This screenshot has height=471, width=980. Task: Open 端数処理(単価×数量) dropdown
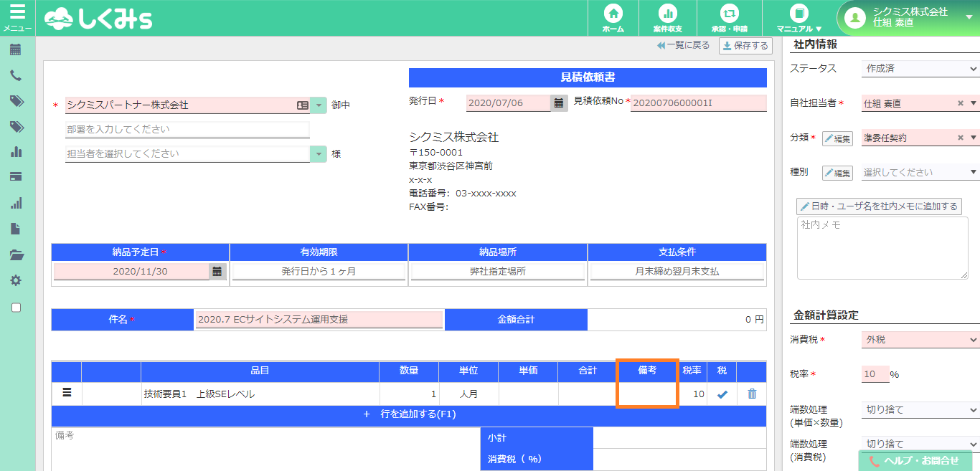(920, 410)
